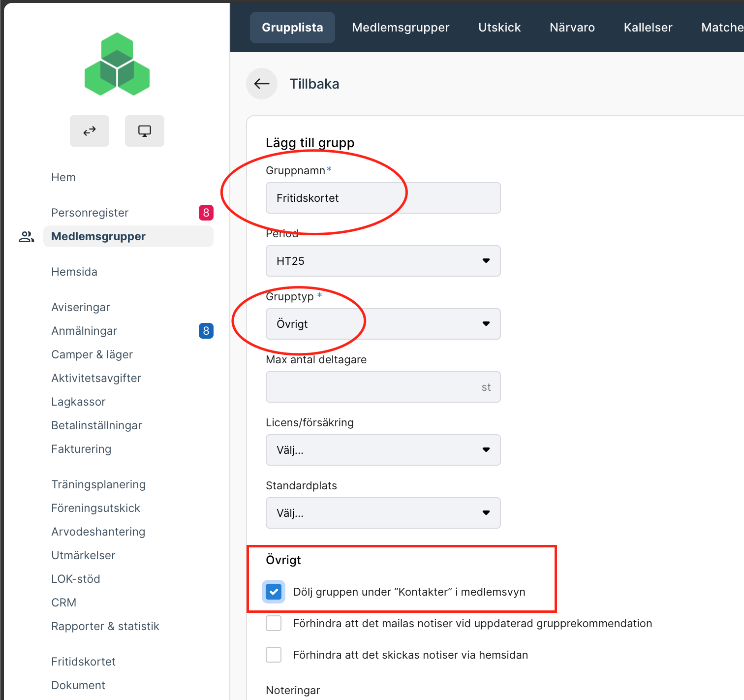Enable Förhindra mailas notiser vid grupprekommendation checkbox
This screenshot has width=744, height=700.
point(274,623)
